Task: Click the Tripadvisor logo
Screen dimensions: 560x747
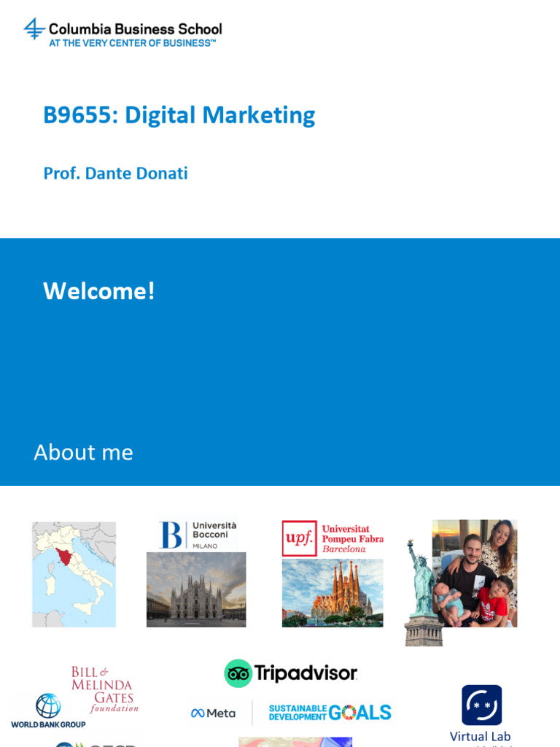Action: (290, 673)
